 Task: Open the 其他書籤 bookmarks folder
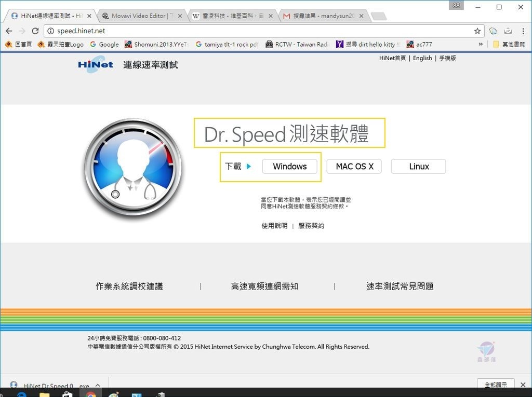pos(509,45)
